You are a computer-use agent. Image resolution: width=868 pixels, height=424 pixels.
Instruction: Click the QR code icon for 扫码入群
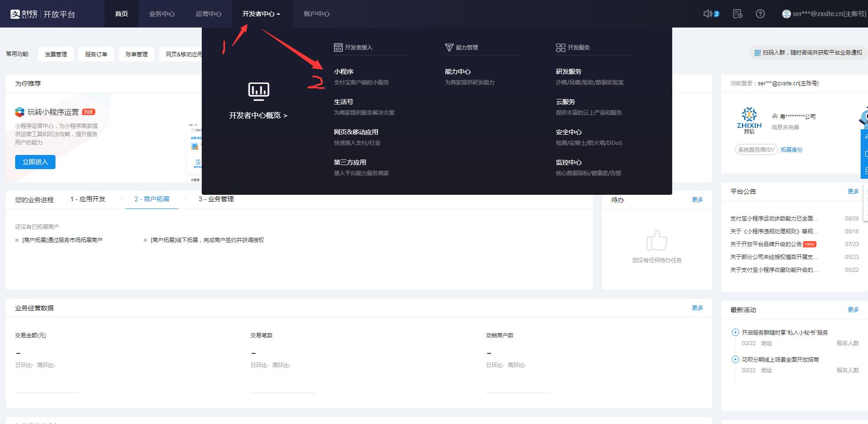pyautogui.click(x=757, y=53)
